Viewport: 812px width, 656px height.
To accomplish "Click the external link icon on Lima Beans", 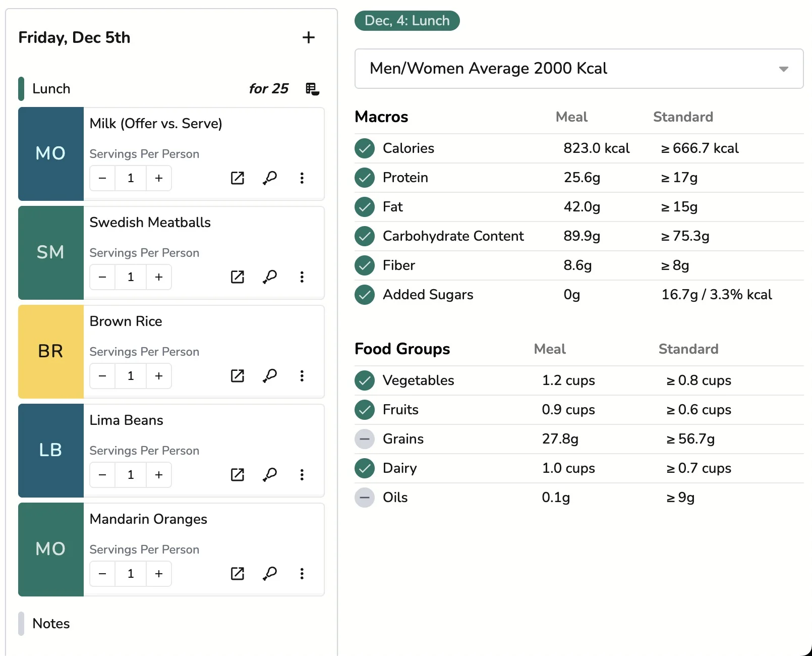I will click(x=237, y=475).
